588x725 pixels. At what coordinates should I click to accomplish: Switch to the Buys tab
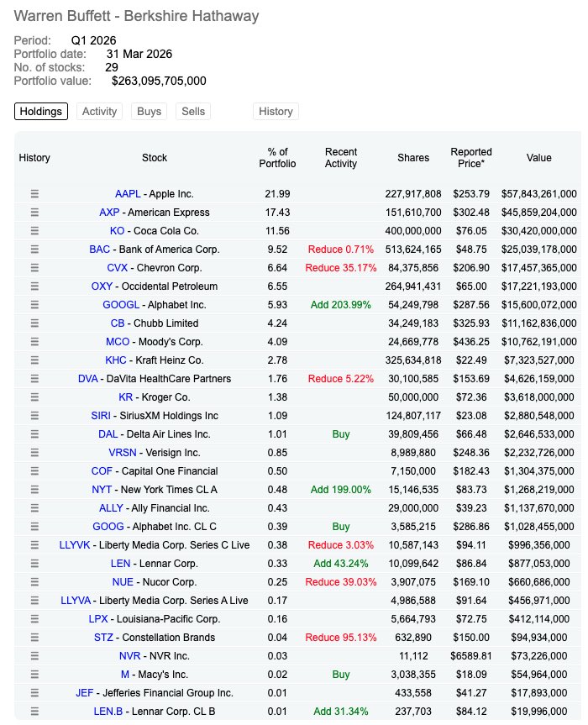pos(149,112)
